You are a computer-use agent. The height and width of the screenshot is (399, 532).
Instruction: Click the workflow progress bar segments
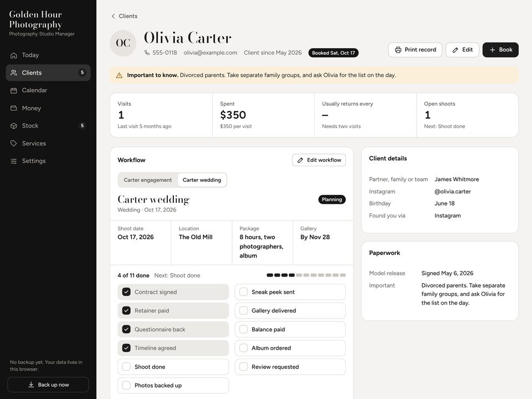306,275
